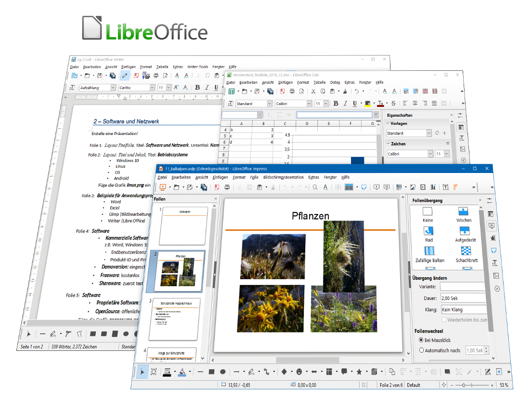
Task: Pick the Ellipse tool in Impress drawing bar
Action: coord(222,372)
